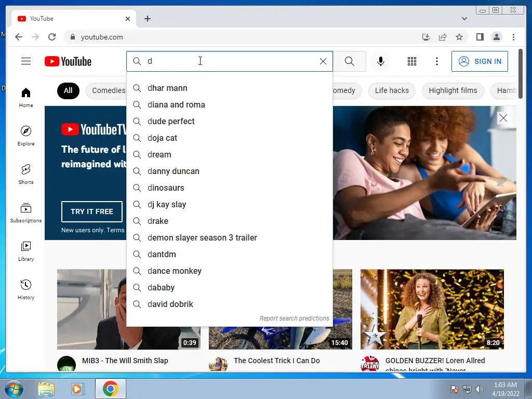Dismiss the YouTube TV banner with X
This screenshot has width=532, height=399.
(503, 118)
